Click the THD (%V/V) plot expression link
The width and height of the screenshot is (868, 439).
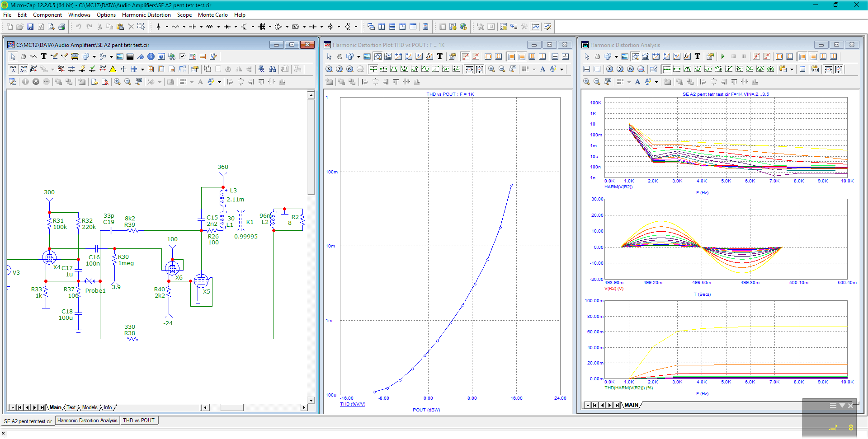coord(353,404)
